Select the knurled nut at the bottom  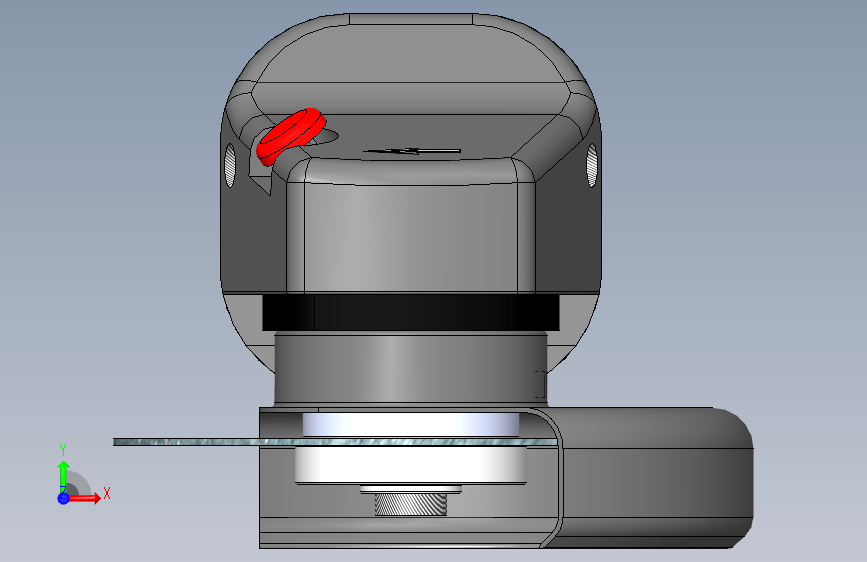click(411, 505)
